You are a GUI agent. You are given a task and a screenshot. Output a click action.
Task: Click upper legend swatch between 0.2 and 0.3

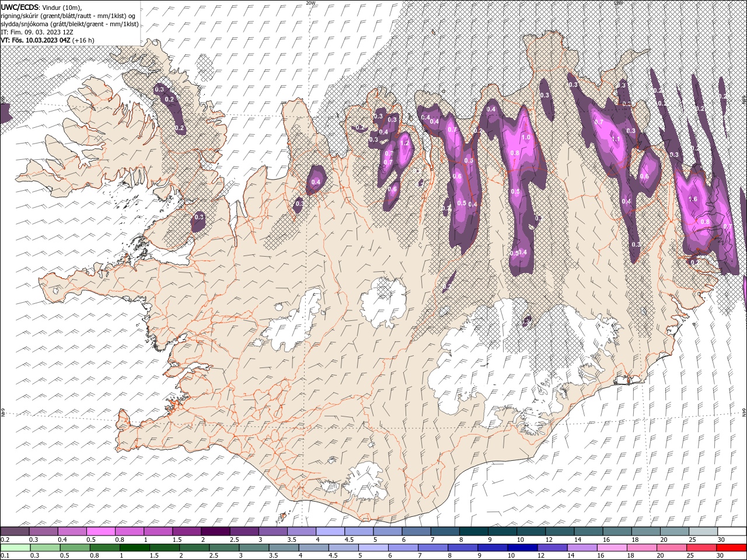point(15,531)
